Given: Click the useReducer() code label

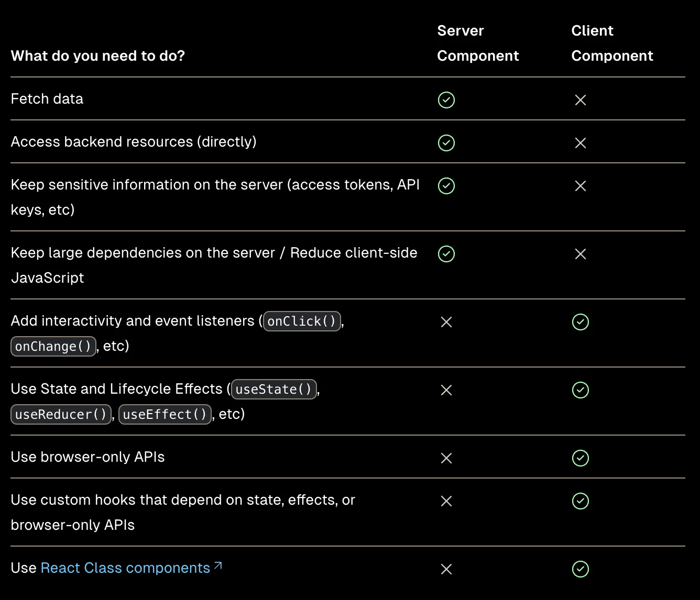Looking at the screenshot, I should pyautogui.click(x=61, y=414).
